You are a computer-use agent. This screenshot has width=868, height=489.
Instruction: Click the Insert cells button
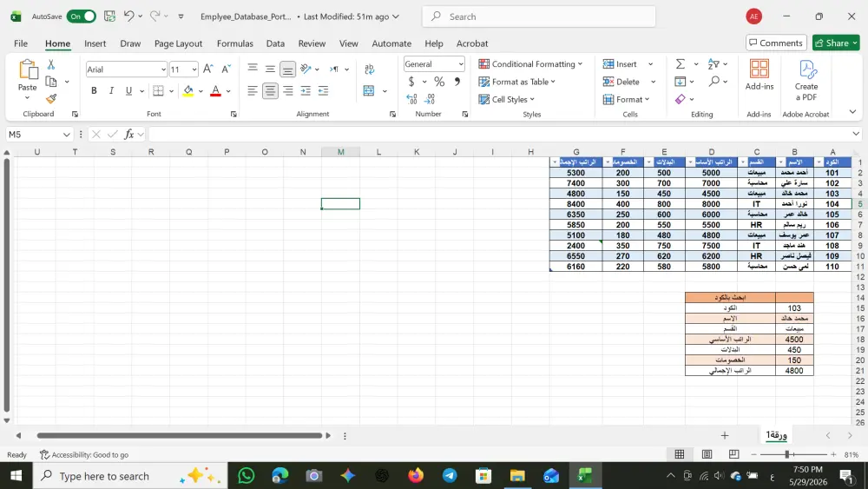(620, 64)
